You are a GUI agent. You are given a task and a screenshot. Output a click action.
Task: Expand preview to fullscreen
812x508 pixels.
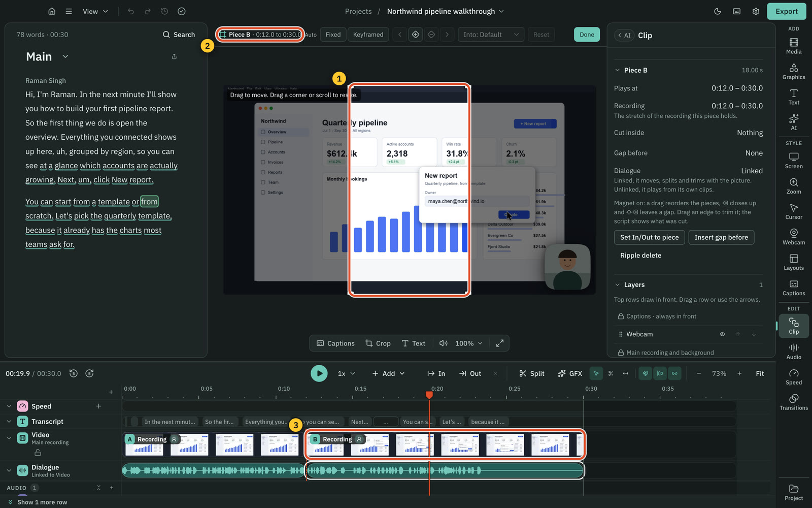click(x=500, y=343)
